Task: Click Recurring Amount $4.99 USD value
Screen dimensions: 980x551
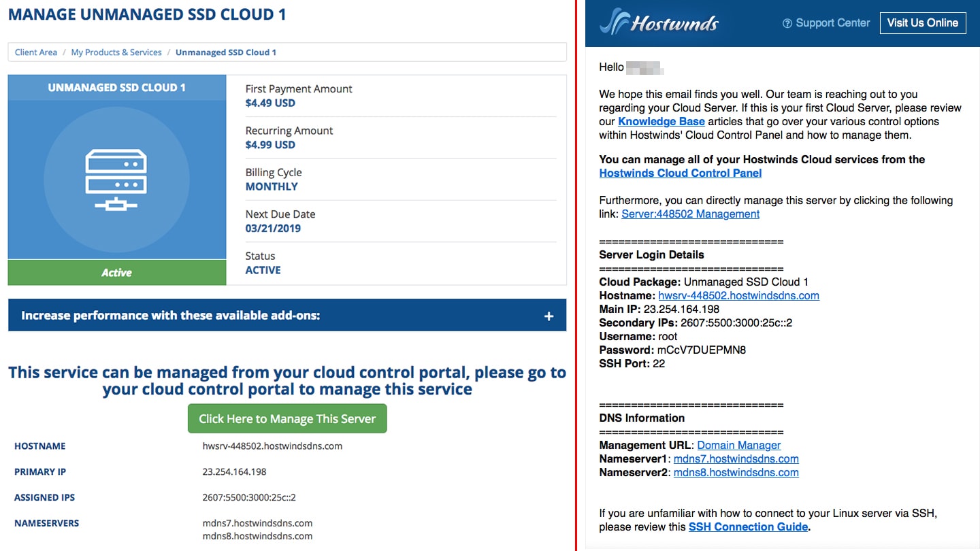Action: (x=270, y=145)
